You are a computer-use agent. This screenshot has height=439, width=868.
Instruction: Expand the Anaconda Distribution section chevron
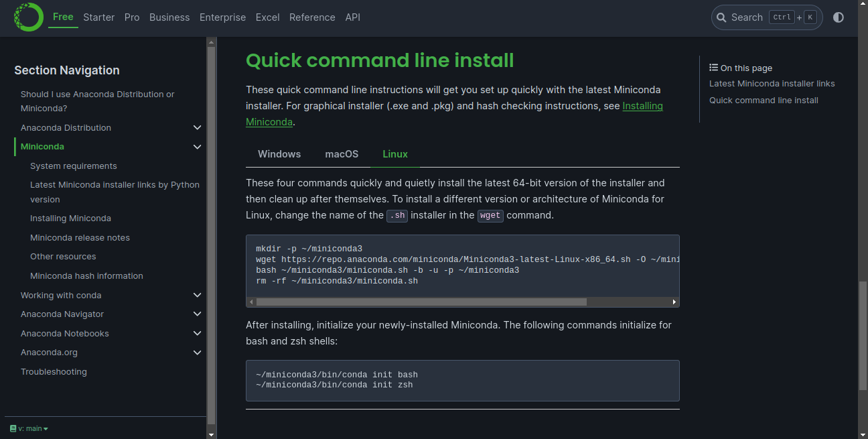[x=198, y=127]
